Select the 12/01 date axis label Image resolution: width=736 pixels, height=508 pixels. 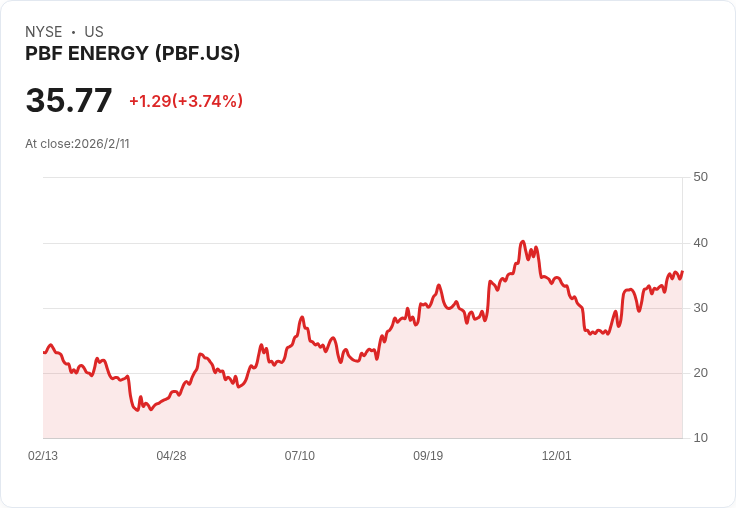[556, 455]
